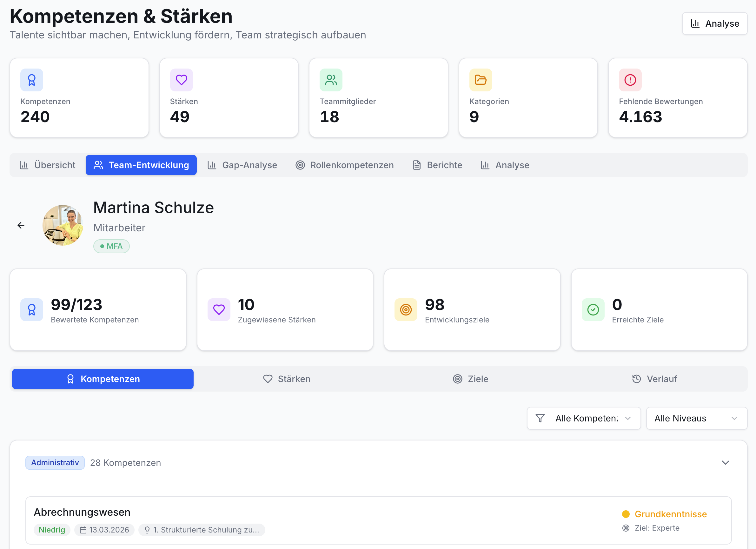Click the 99/123 Bewertete Kompetenzen value
Image resolution: width=756 pixels, height=549 pixels.
77,304
